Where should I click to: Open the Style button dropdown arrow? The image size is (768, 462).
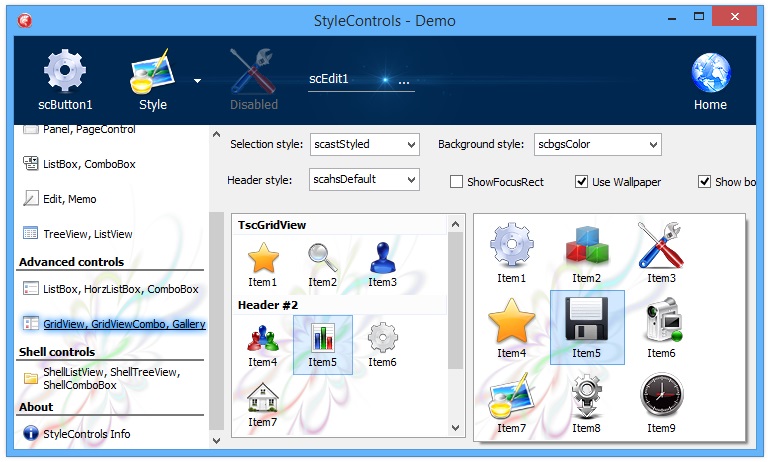pos(197,81)
